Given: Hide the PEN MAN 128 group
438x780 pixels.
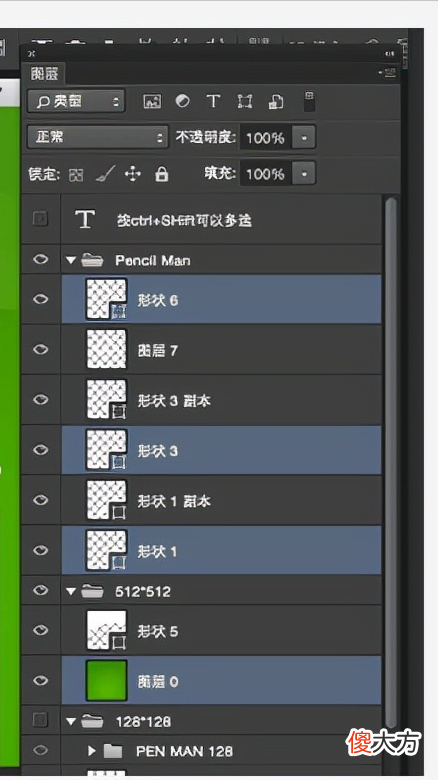Looking at the screenshot, I should tap(40, 750).
